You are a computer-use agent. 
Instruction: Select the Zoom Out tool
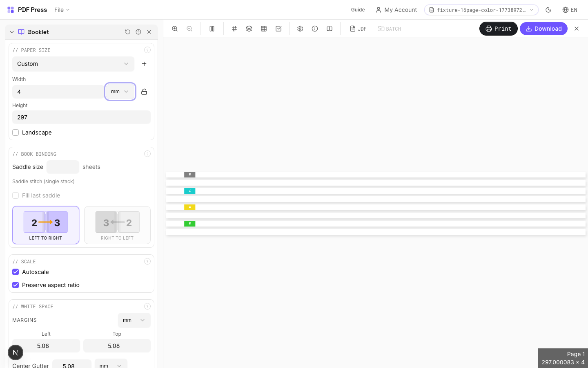(189, 29)
